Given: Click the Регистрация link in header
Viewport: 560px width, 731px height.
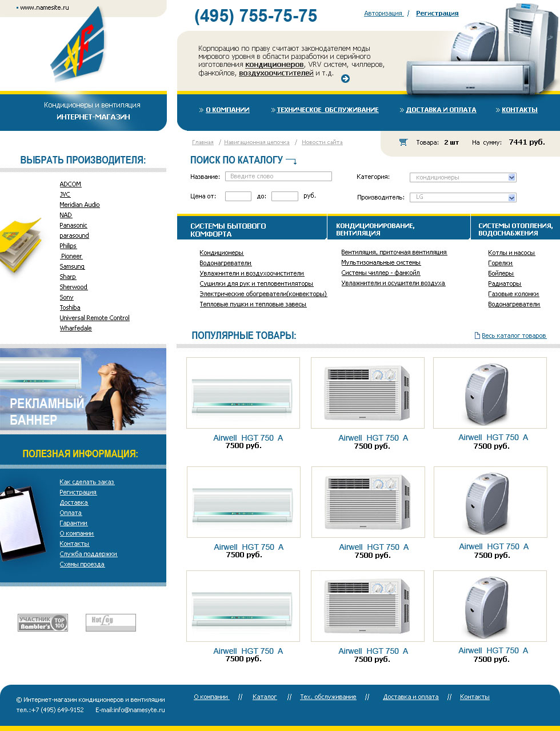Looking at the screenshot, I should point(437,13).
